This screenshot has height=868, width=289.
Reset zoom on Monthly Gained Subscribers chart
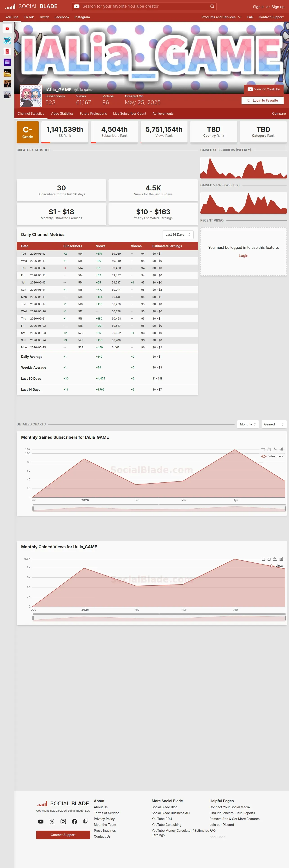(x=269, y=450)
